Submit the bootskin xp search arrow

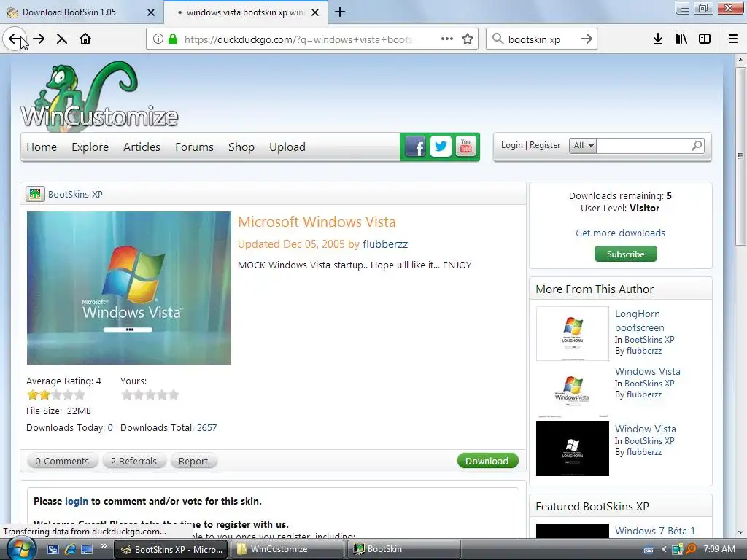tap(587, 39)
